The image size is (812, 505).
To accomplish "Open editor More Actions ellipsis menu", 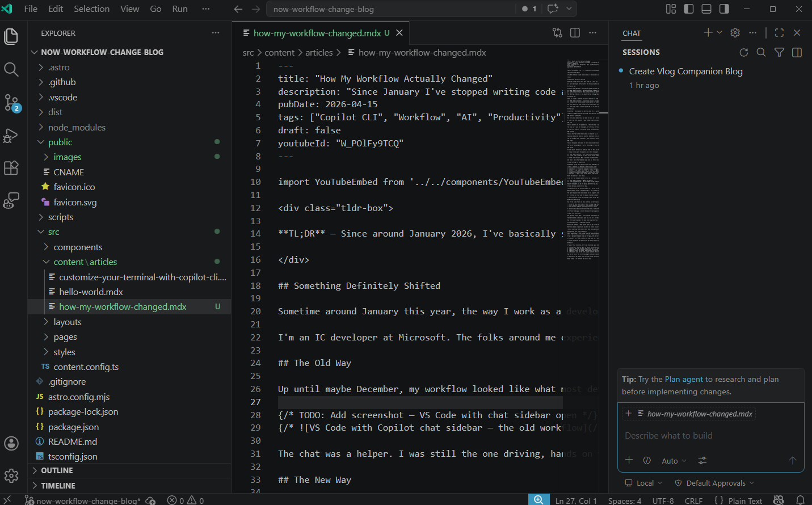I will pos(592,33).
